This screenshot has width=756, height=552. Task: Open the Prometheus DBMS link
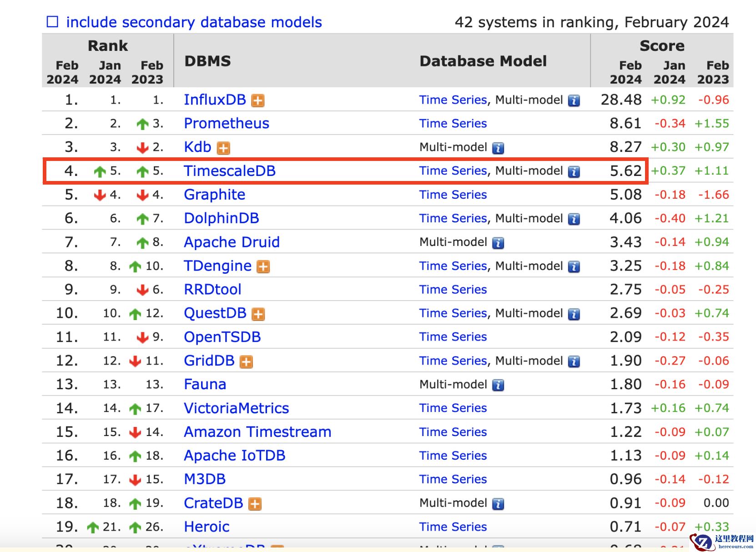pyautogui.click(x=227, y=123)
